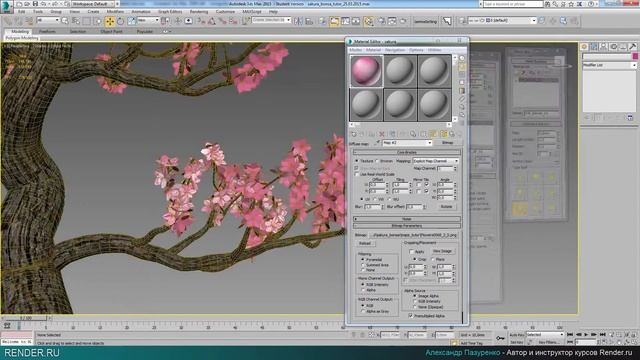Click the Align tool icon
Screen dimensions: 640x360
(309, 21)
